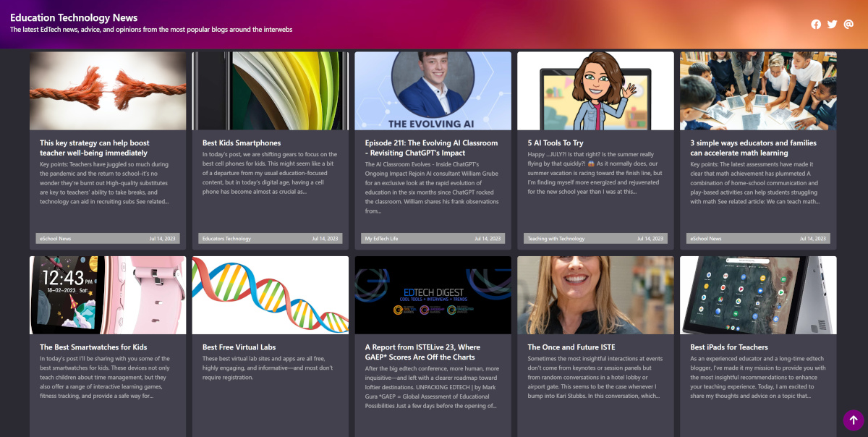Viewport: 868px width, 437px height.
Task: Open '3 simple ways educators and families' title
Action: (754, 148)
